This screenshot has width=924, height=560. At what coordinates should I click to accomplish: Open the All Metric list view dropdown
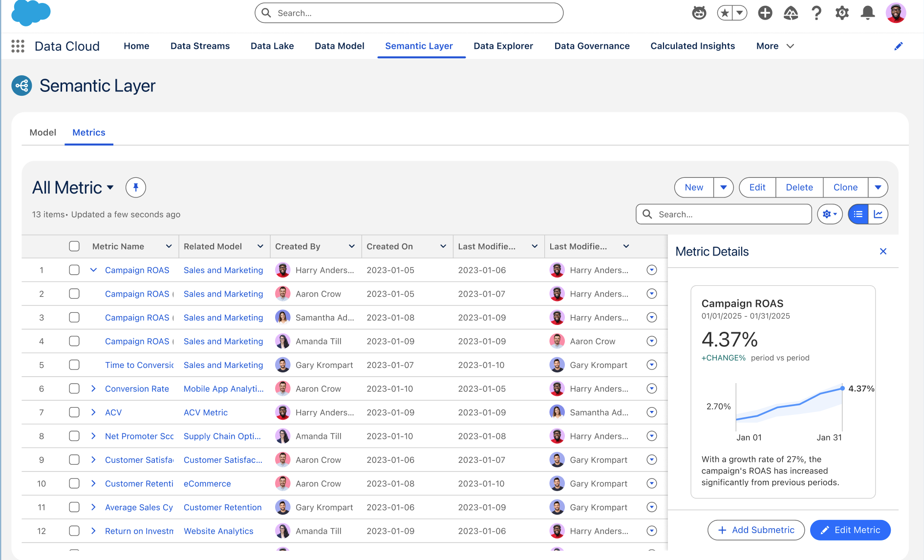coord(110,188)
